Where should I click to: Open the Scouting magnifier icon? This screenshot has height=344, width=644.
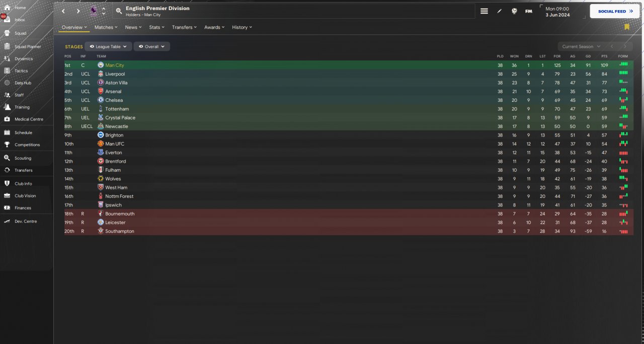(x=7, y=158)
